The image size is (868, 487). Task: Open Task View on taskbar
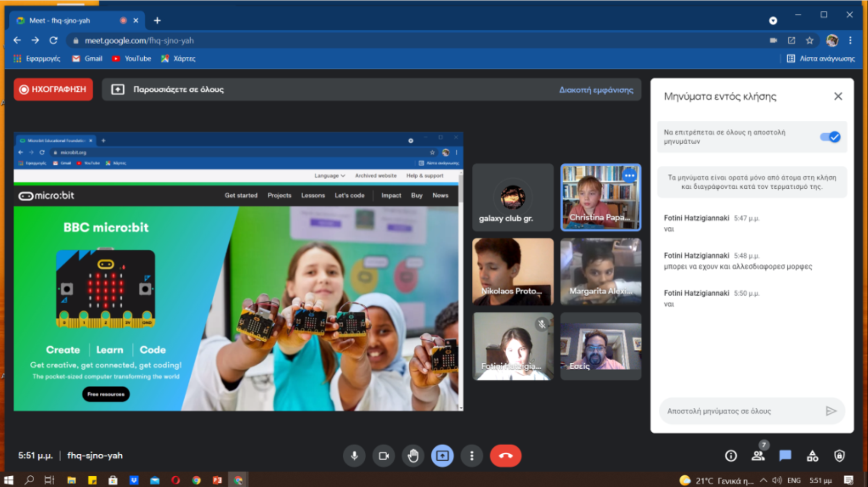point(49,480)
